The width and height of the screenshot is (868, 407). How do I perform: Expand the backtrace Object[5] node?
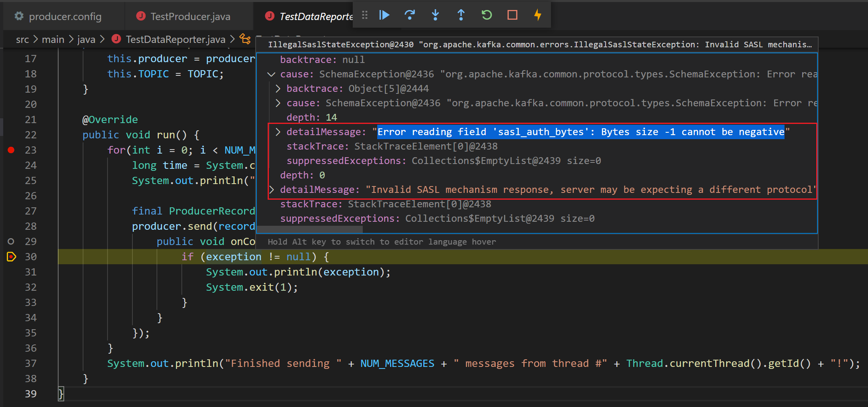(278, 89)
